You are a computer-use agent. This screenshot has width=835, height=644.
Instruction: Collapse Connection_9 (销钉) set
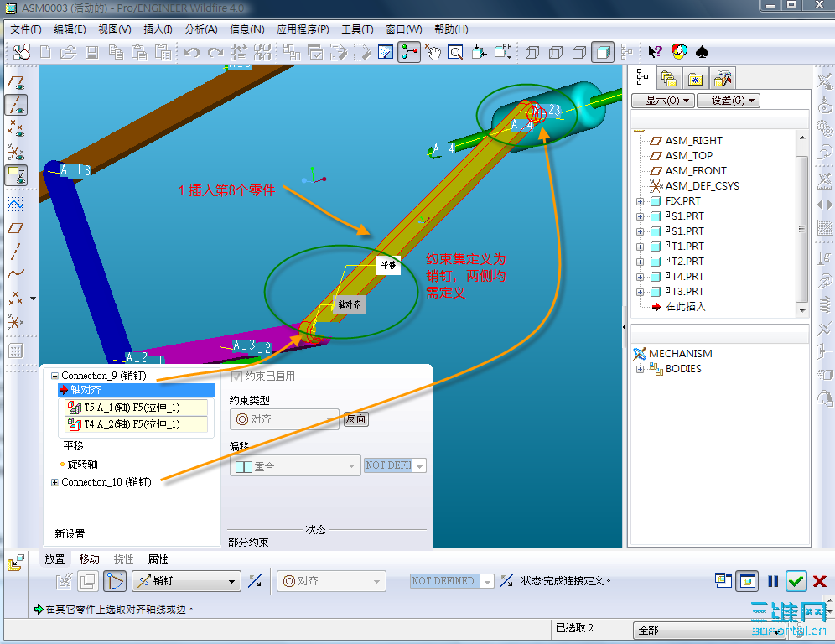coord(54,376)
